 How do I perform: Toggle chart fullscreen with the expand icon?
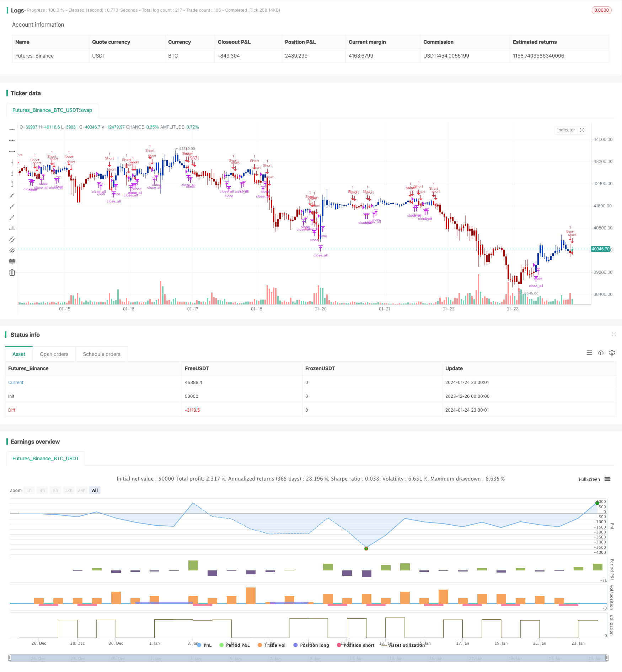tap(582, 130)
